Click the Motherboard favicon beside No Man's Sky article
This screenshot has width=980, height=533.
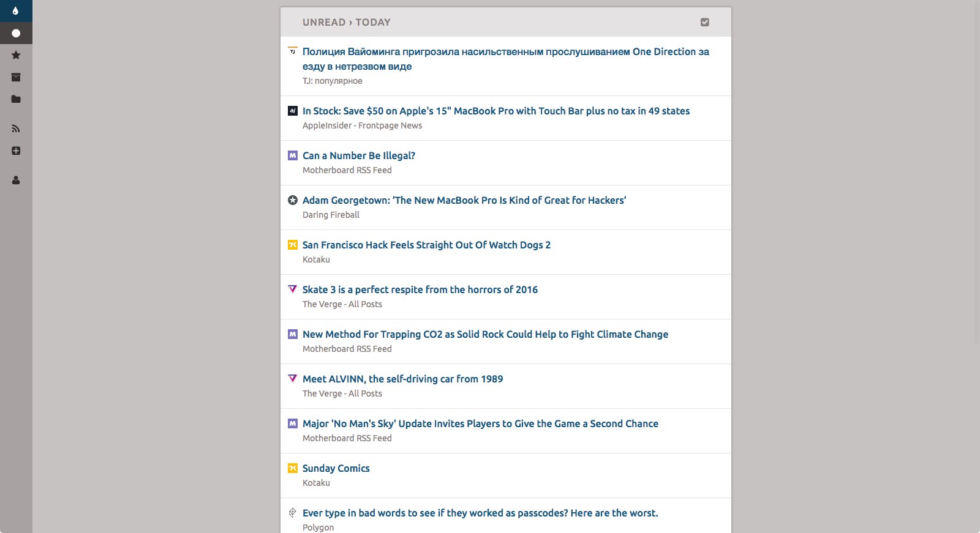point(293,423)
